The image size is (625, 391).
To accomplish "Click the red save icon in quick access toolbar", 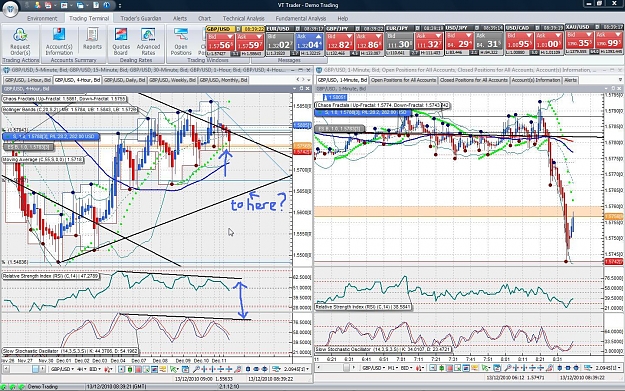I will tap(48, 5).
